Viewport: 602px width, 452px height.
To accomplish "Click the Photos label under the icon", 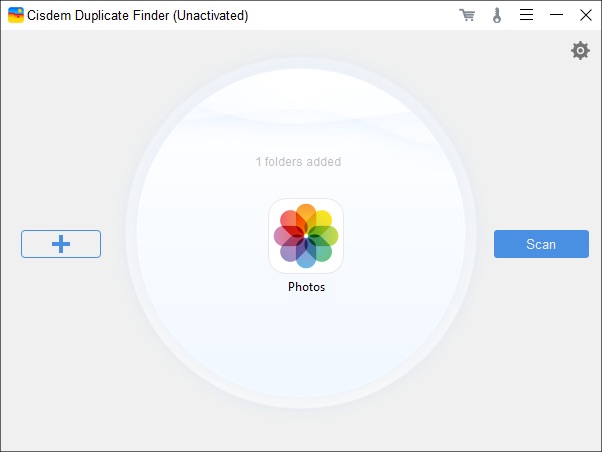I will (x=306, y=287).
